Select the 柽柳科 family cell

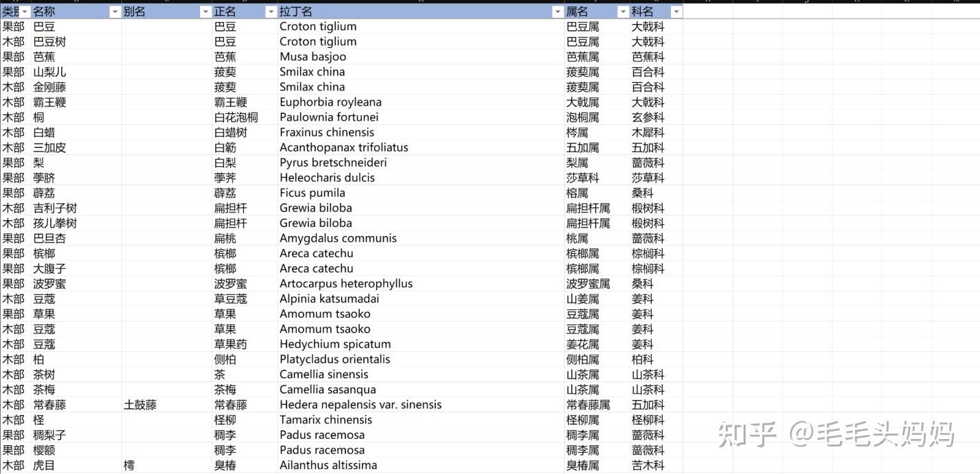656,420
